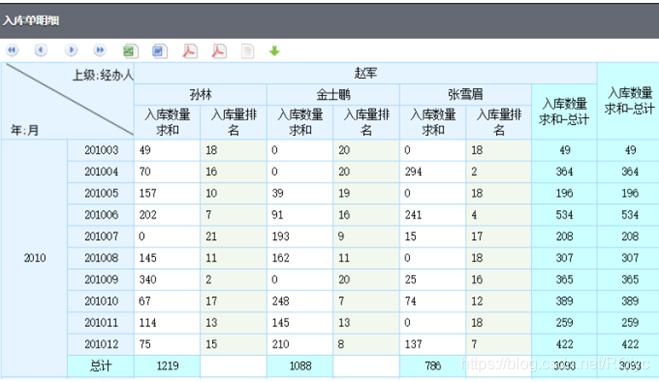Select the 201012 month row label
Image resolution: width=659 pixels, height=382 pixels.
coord(101,344)
